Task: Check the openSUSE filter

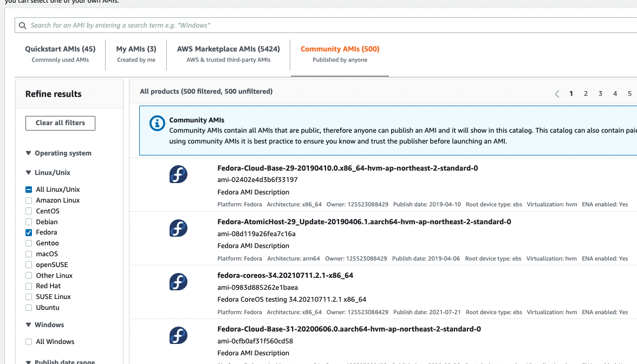Action: tap(28, 265)
